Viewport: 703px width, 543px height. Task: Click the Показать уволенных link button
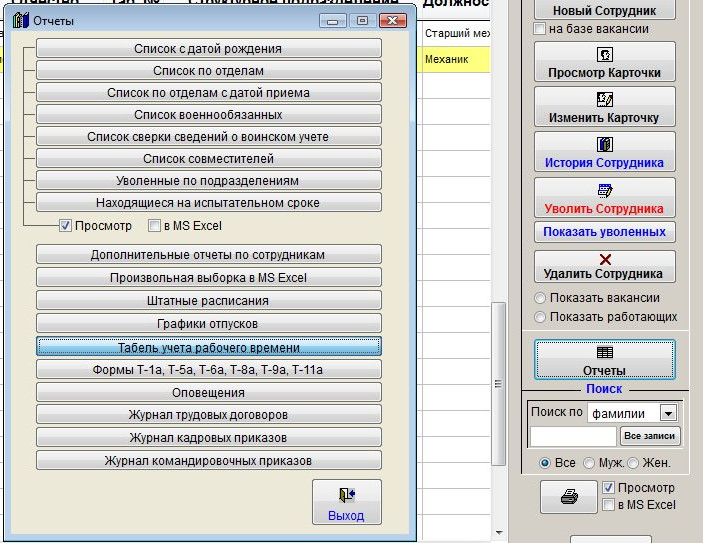(604, 232)
